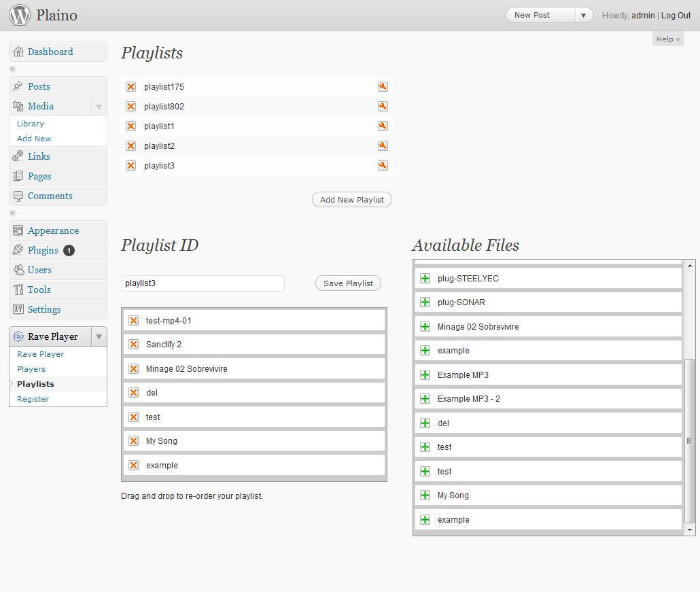Remove test-mp4-01 from the playlist
The height and width of the screenshot is (592, 700).
133,320
